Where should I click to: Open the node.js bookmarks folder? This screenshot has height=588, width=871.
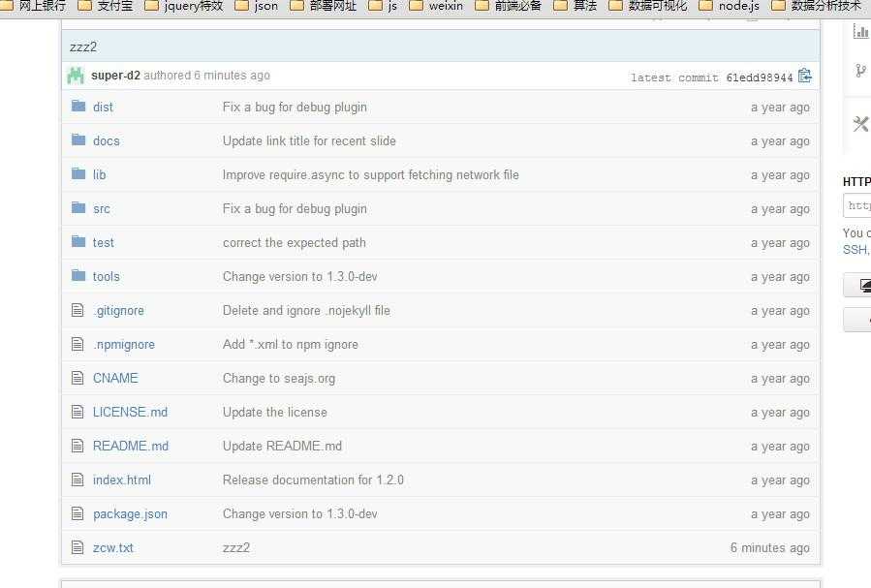(x=729, y=6)
